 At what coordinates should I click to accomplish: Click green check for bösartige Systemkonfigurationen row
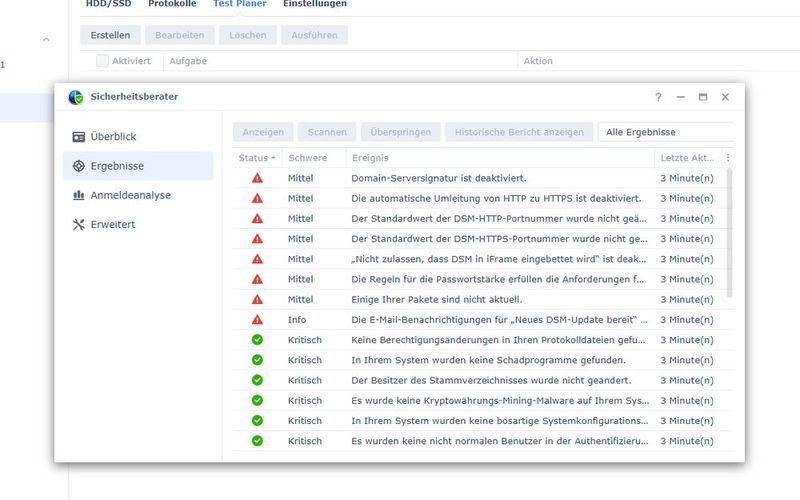[x=257, y=420]
